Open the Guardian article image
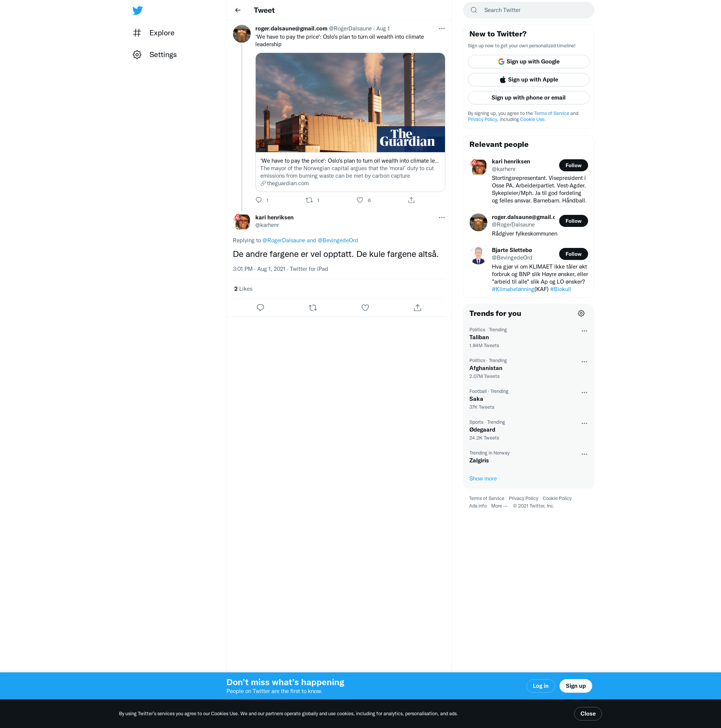Screen dimensions: 721x728 350,103
